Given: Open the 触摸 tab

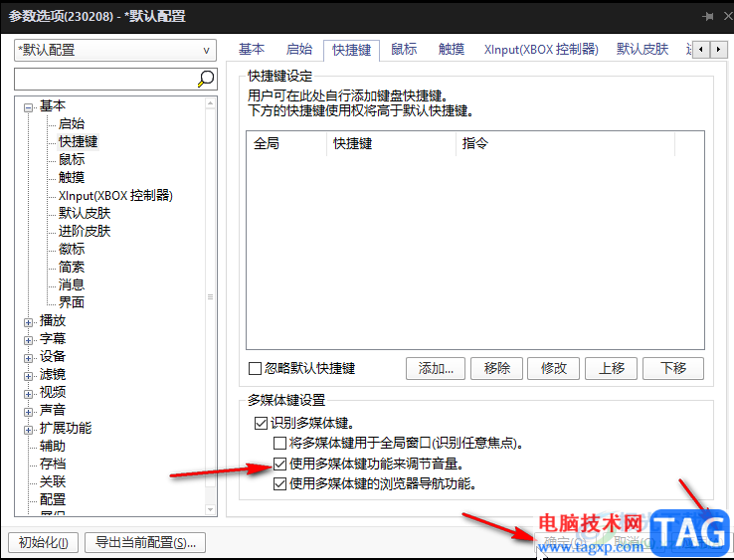Looking at the screenshot, I should click(452, 49).
